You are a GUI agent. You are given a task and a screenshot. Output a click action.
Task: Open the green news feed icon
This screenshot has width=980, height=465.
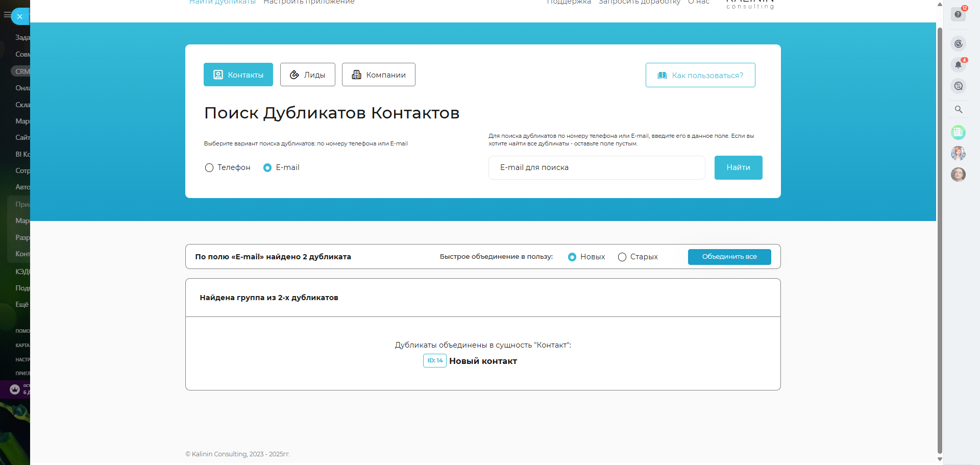click(958, 133)
